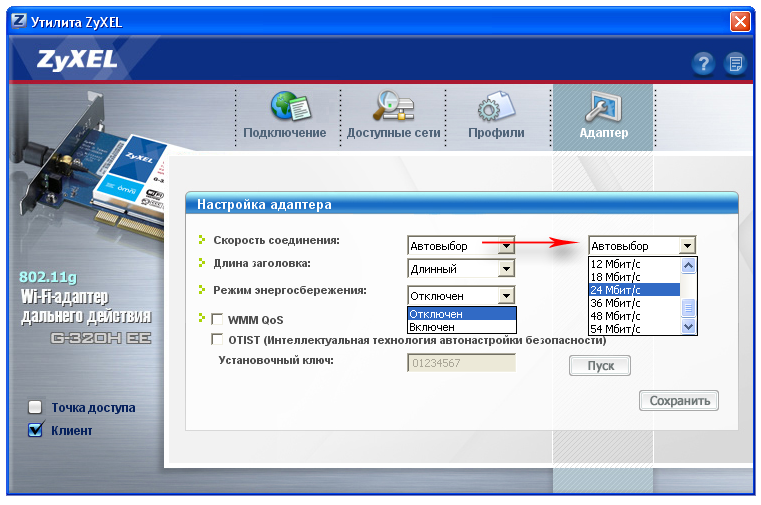Select Включен in the power saving list
The image size is (761, 505).
click(462, 326)
